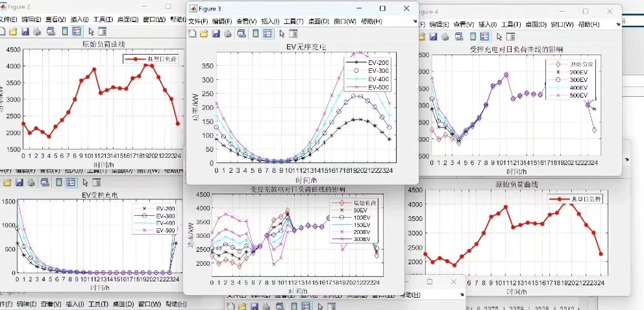Minimize the Figure 3 window

358,8
